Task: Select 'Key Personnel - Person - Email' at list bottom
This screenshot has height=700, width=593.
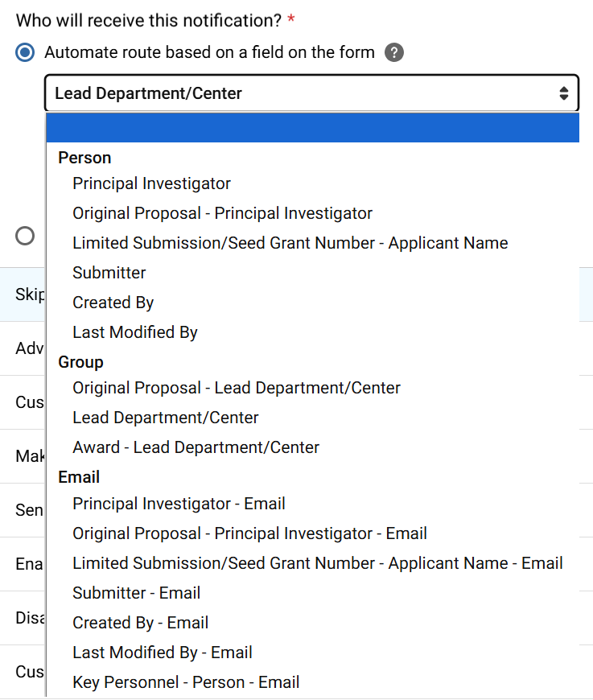Action: point(185,681)
